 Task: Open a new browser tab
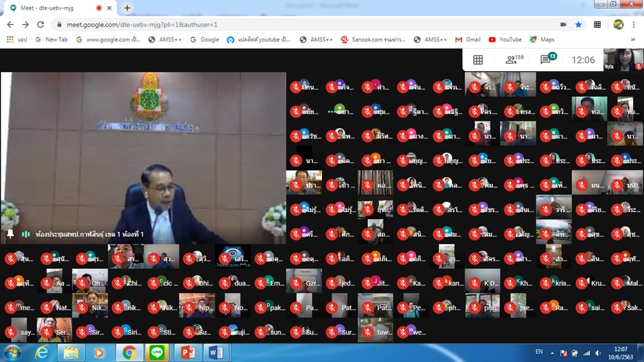pyautogui.click(x=127, y=8)
